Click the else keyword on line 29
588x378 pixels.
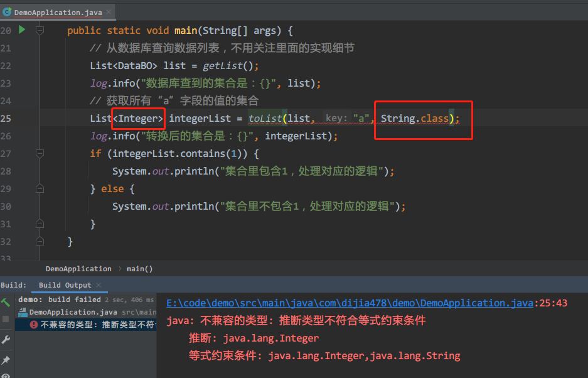click(112, 189)
